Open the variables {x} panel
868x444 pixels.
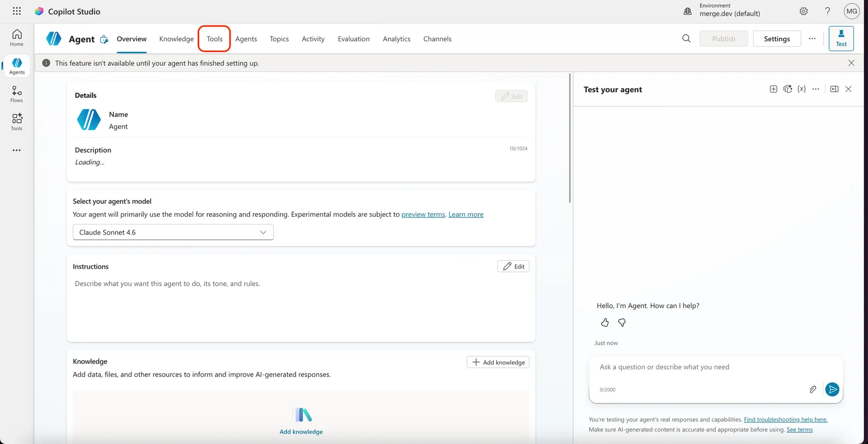802,89
